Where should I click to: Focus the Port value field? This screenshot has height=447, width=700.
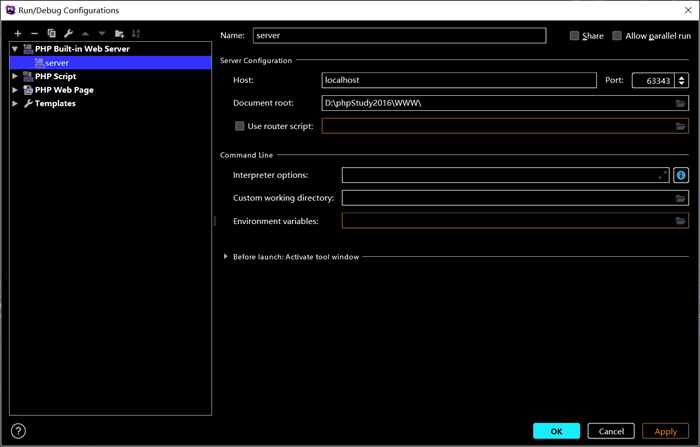click(653, 80)
